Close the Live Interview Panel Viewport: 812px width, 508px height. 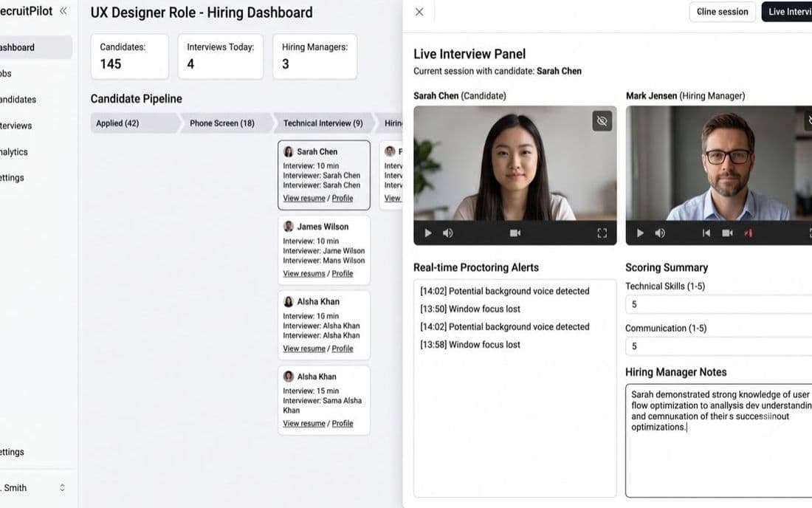coord(419,12)
